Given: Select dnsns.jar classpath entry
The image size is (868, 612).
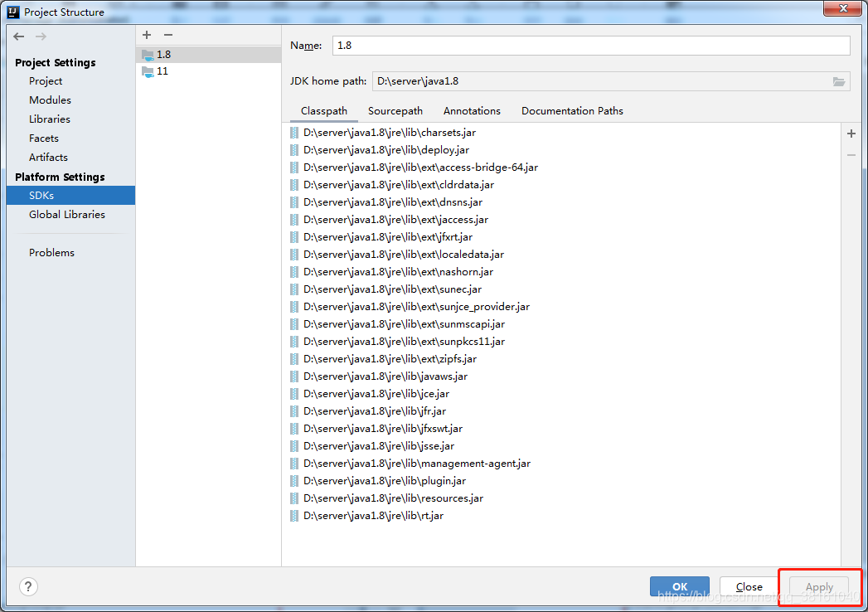Looking at the screenshot, I should (386, 202).
